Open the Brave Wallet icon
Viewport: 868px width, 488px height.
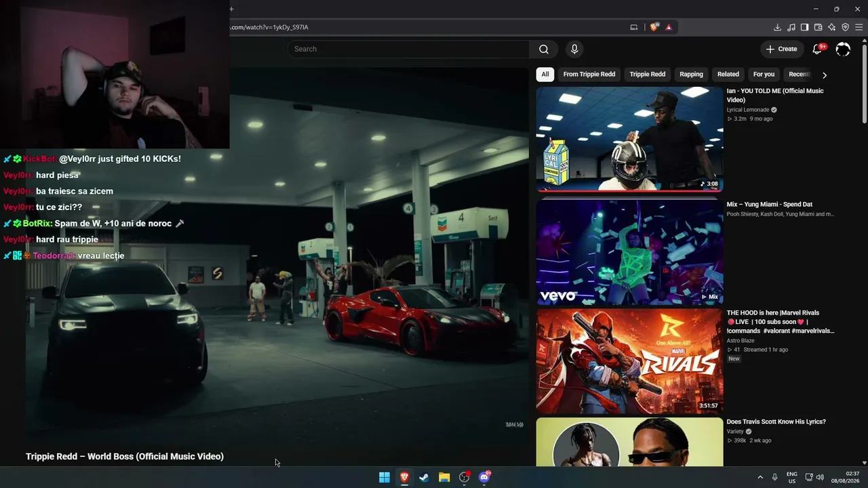[818, 27]
